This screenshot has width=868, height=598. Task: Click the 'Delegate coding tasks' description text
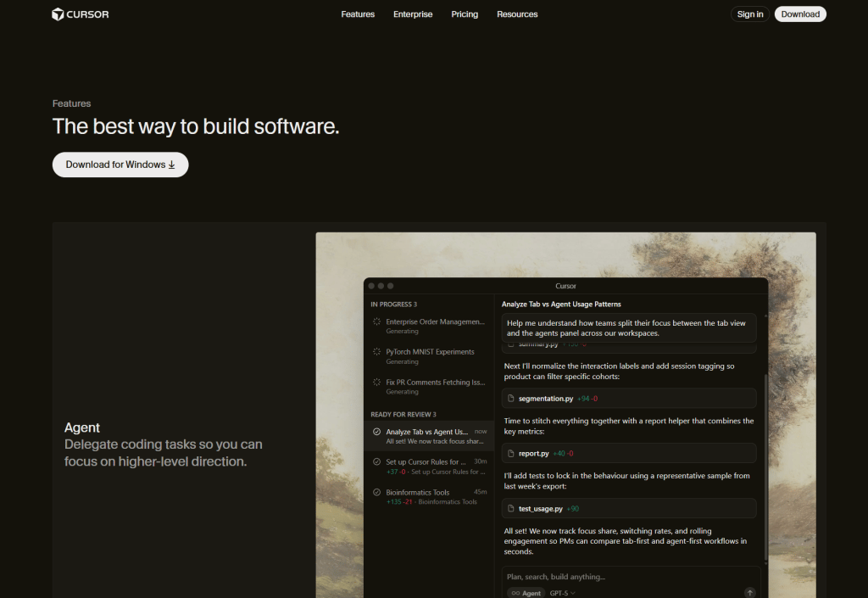tap(164, 453)
